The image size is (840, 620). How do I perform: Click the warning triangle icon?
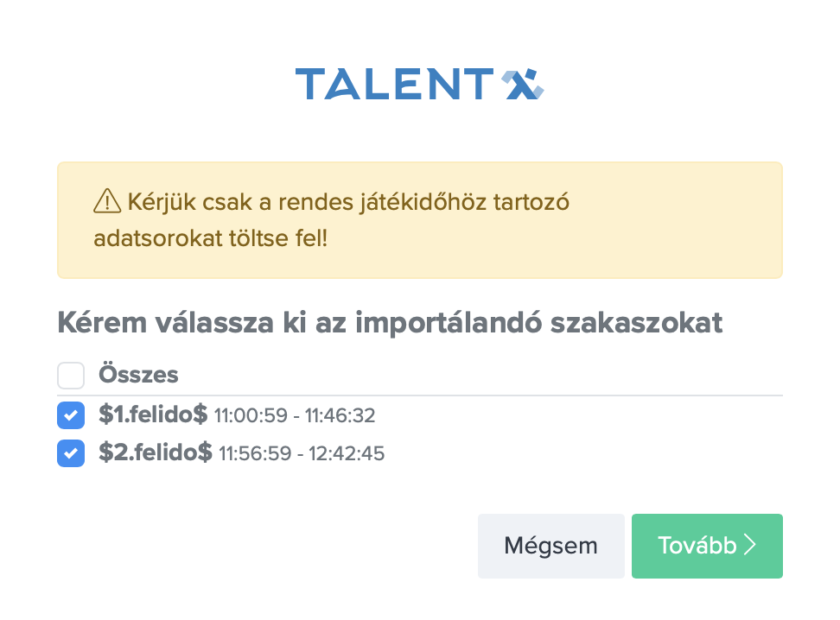(106, 202)
